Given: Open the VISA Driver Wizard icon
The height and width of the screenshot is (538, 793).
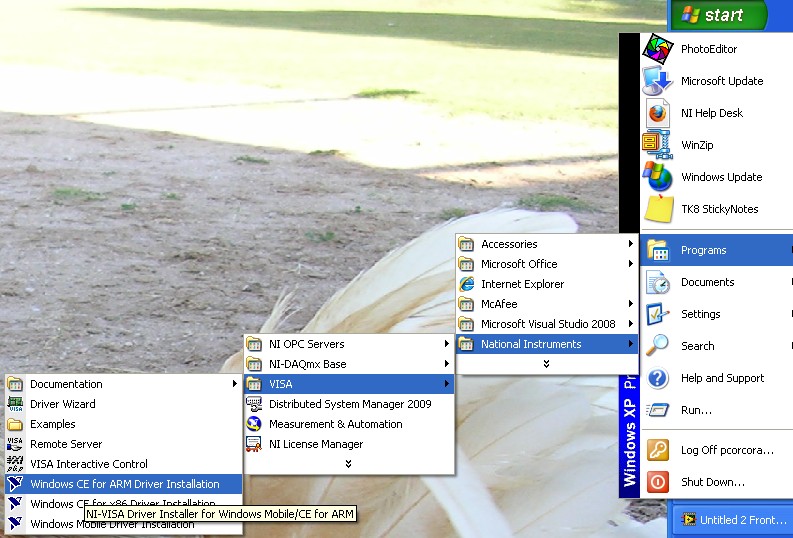Looking at the screenshot, I should click(x=15, y=404).
